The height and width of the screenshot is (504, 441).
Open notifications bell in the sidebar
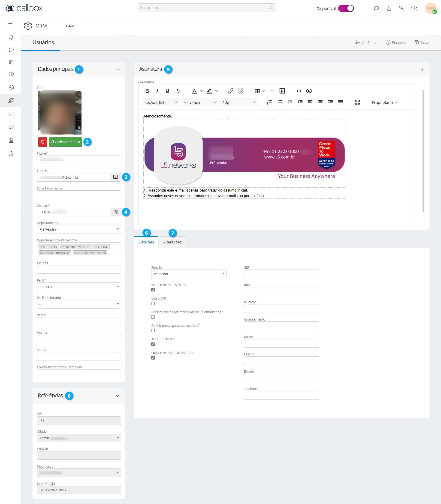click(x=11, y=38)
